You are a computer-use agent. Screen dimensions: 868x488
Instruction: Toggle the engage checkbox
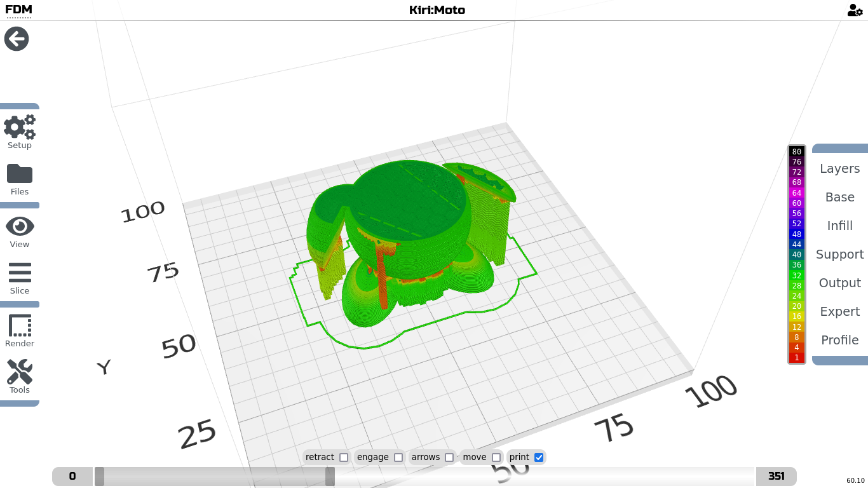click(x=398, y=457)
